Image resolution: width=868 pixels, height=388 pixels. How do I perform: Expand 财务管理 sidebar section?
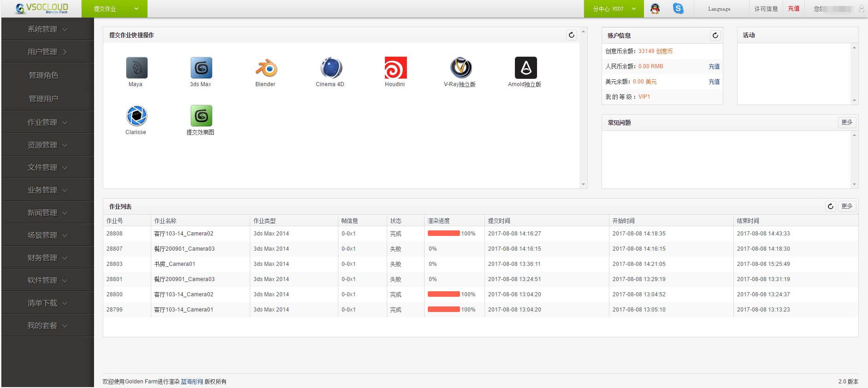pyautogui.click(x=47, y=258)
